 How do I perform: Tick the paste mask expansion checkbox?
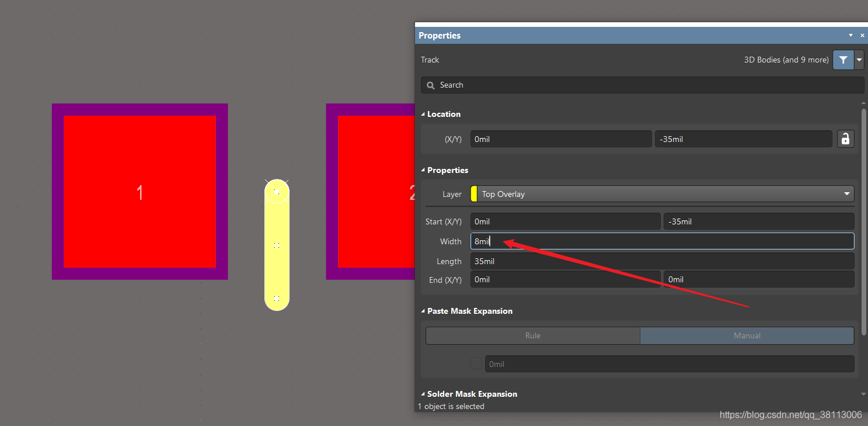476,363
